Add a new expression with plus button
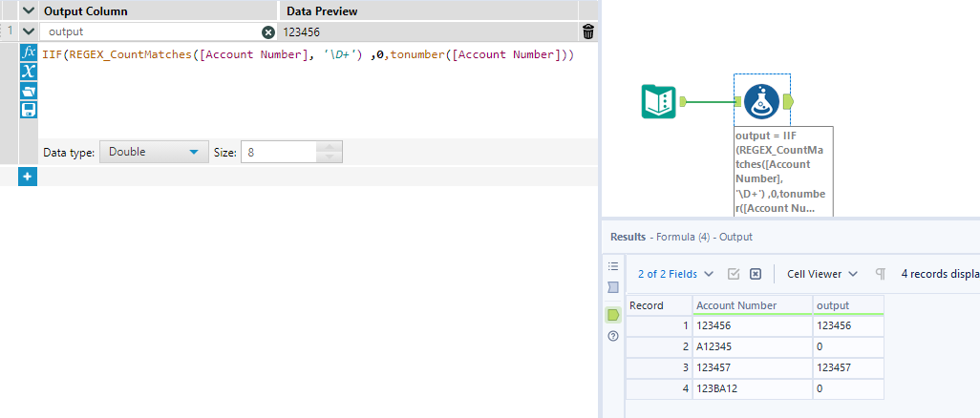The width and height of the screenshot is (980, 418). pyautogui.click(x=28, y=177)
